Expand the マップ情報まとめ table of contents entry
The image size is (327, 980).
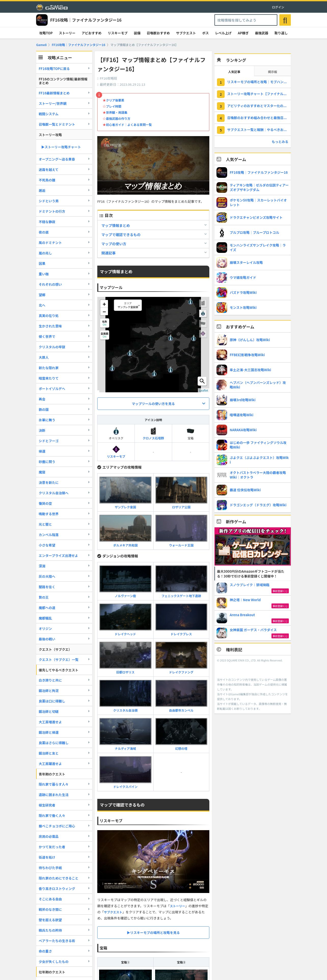pos(153,225)
